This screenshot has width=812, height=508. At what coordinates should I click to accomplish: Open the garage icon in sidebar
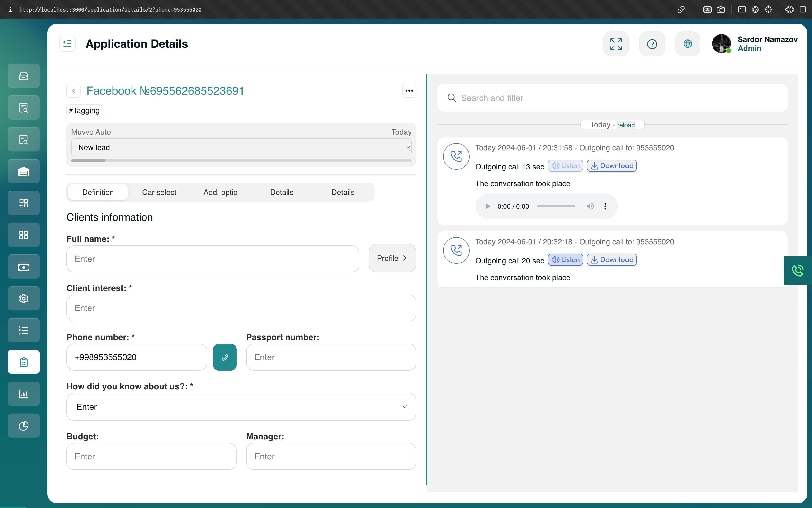(24, 171)
